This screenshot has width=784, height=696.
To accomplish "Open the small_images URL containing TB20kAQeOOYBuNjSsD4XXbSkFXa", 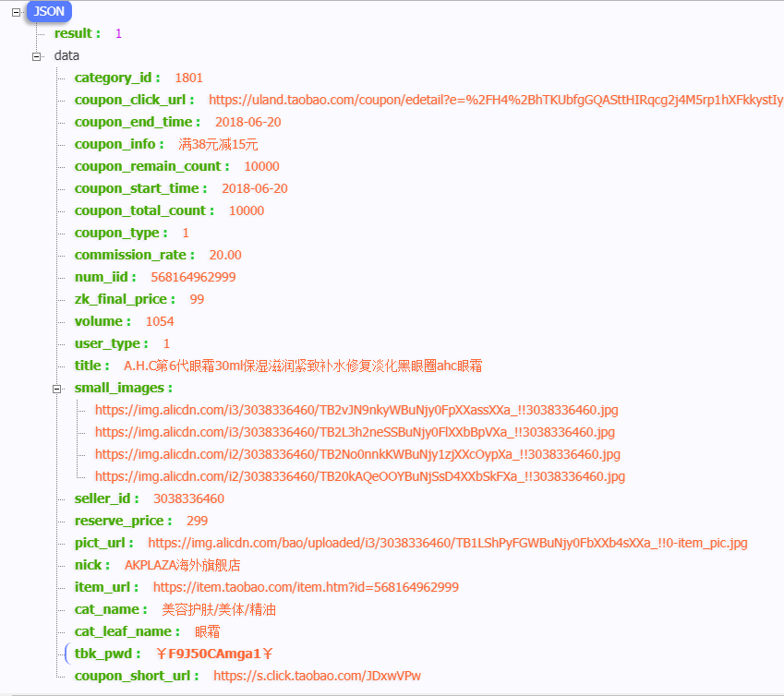I will click(360, 476).
